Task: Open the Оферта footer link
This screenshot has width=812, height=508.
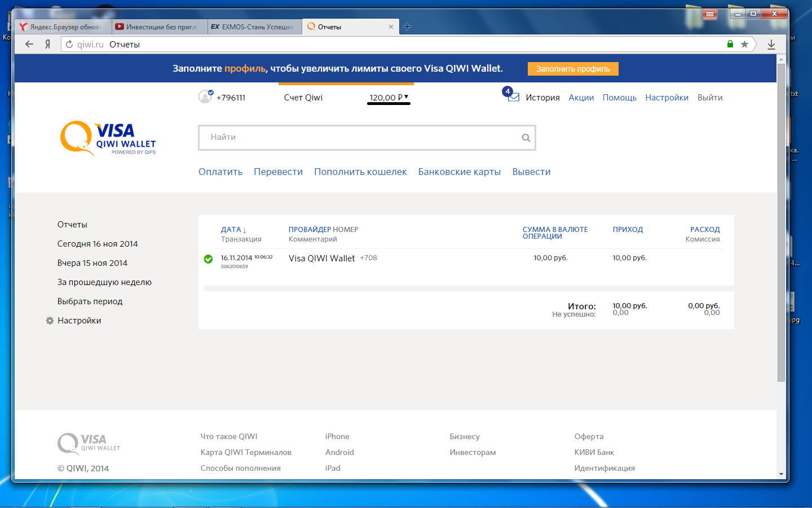Action: pos(589,436)
